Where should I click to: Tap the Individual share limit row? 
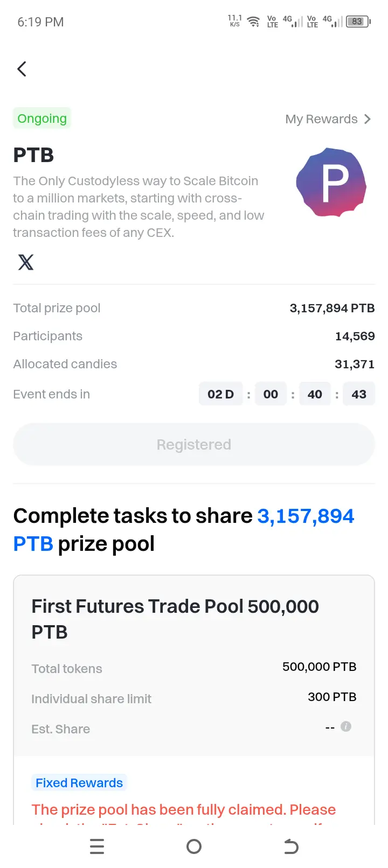tap(194, 698)
